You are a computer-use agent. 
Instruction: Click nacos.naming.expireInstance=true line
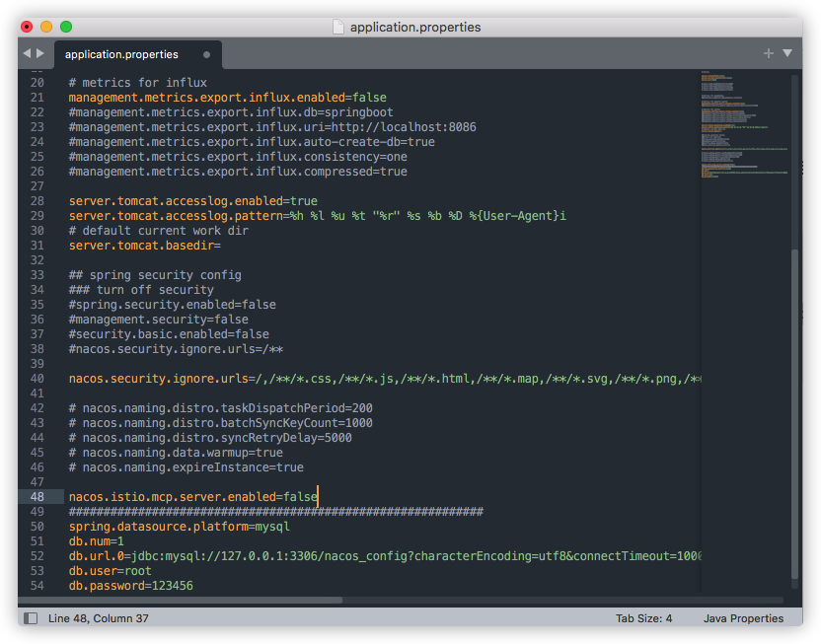coord(186,467)
